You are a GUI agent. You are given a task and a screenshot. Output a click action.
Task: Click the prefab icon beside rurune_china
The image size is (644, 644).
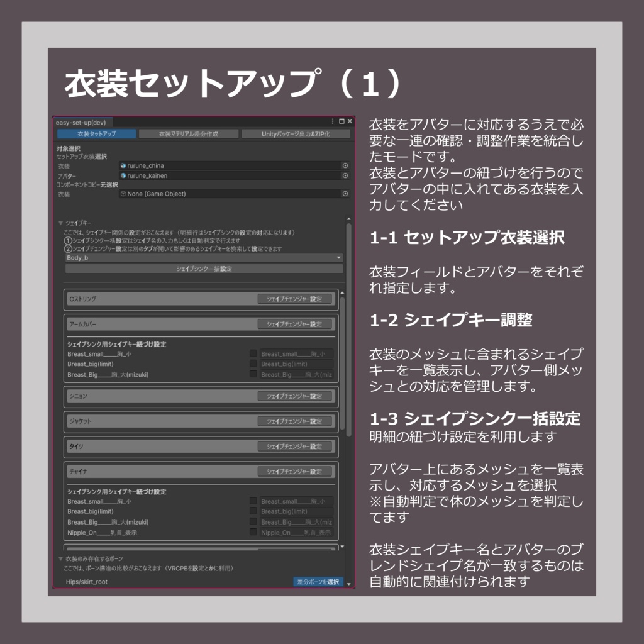(122, 165)
